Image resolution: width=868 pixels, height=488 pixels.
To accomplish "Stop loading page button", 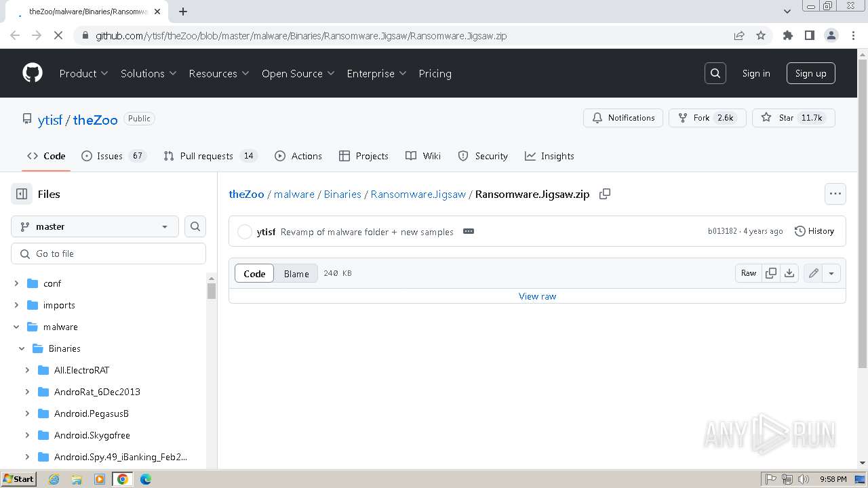I will coord(58,35).
